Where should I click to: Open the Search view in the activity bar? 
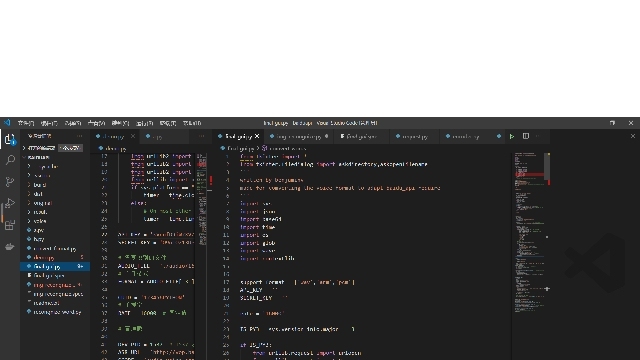10,160
